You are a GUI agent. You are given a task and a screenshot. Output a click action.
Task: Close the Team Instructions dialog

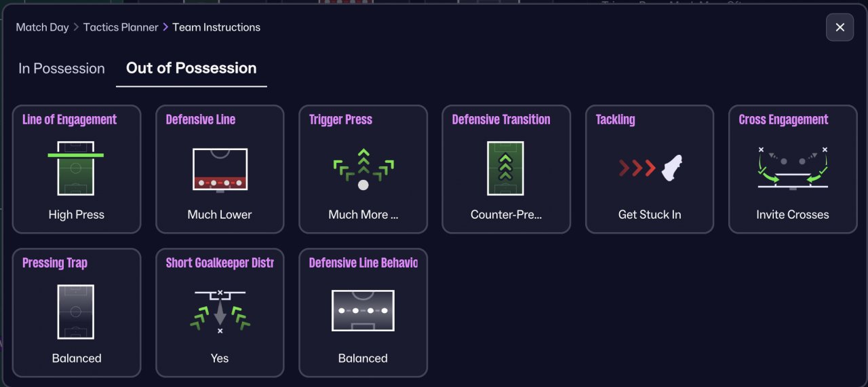click(840, 27)
